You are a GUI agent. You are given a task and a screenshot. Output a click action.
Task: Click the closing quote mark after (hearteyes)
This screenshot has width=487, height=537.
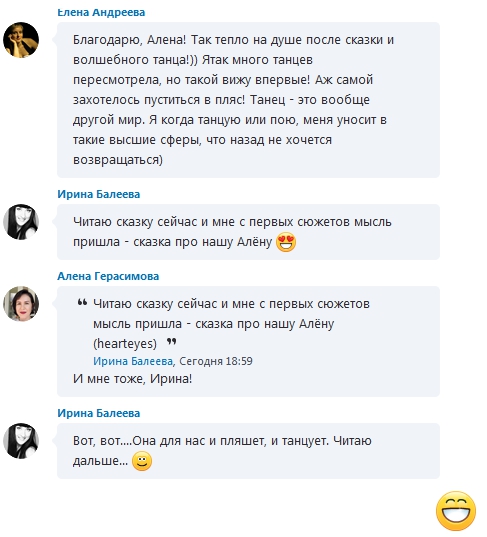point(172,341)
